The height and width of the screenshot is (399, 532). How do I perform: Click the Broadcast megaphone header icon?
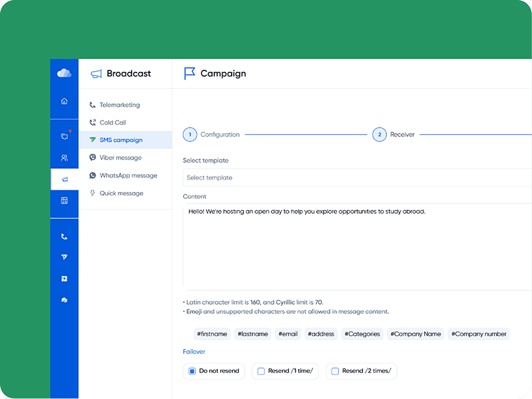[x=96, y=74]
